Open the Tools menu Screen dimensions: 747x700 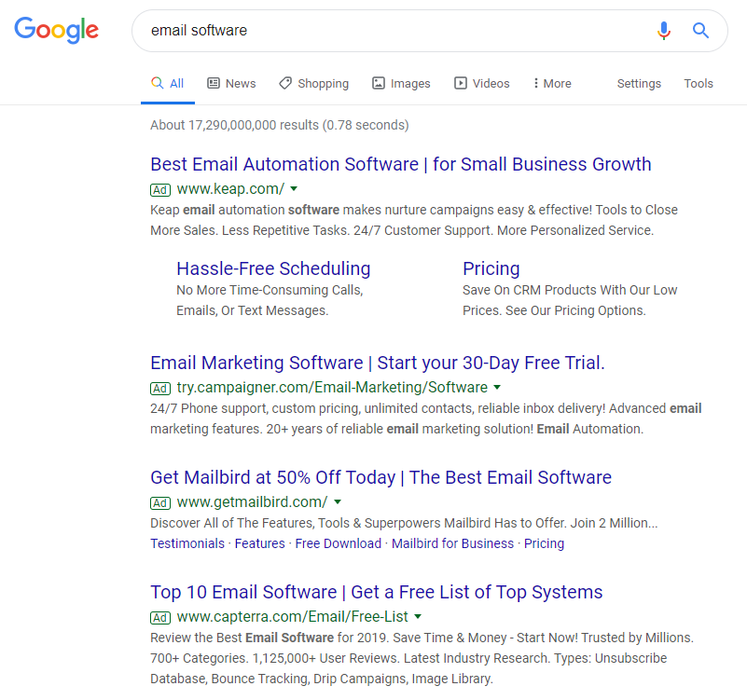pos(699,83)
